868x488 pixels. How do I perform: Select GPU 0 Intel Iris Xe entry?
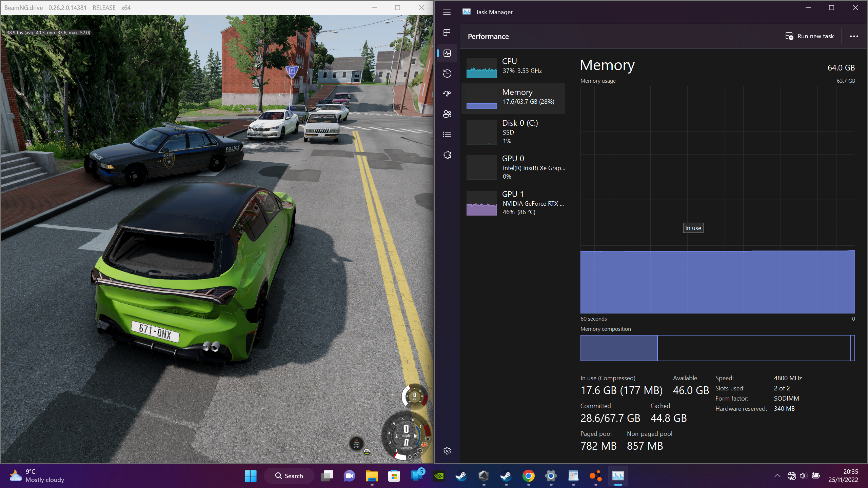click(513, 167)
